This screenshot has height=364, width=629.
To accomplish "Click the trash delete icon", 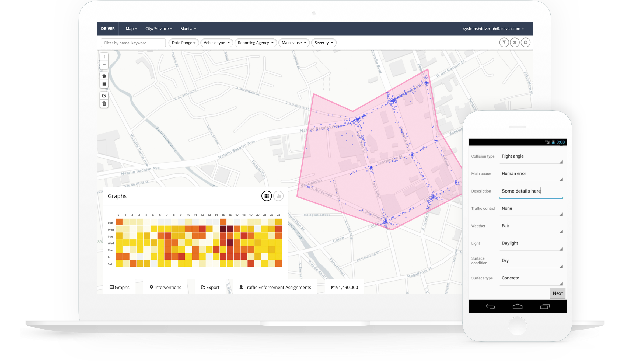I will [x=104, y=104].
